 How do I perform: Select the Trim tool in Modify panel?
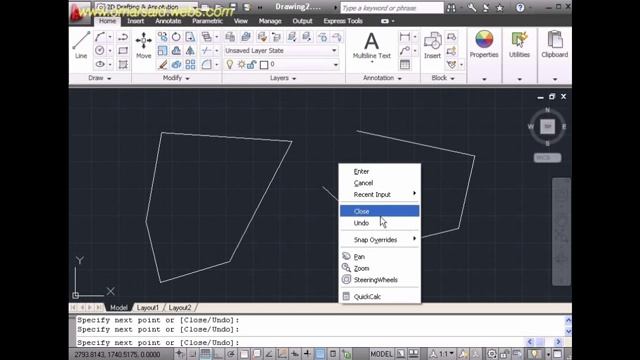[x=207, y=51]
